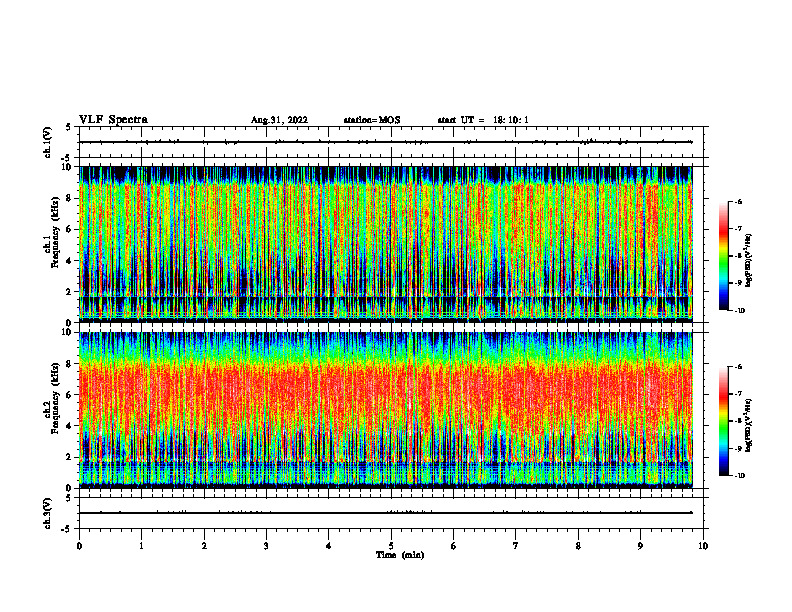Click the "8" kHz tick on ch.1 frequency axis
Image resolution: width=792 pixels, height=612 pixels.
69,198
